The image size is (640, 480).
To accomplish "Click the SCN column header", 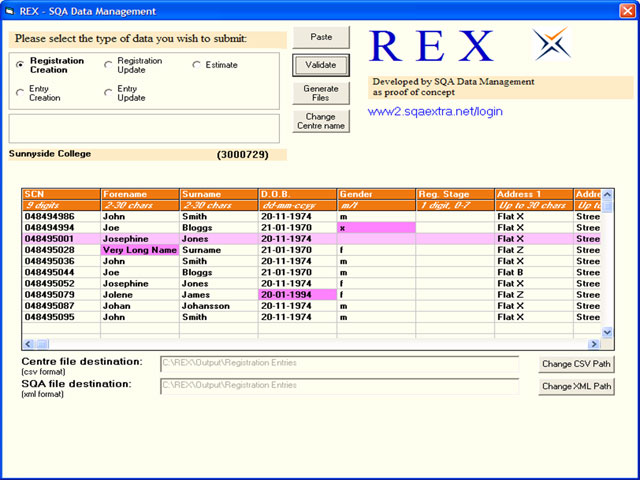I will coord(61,194).
